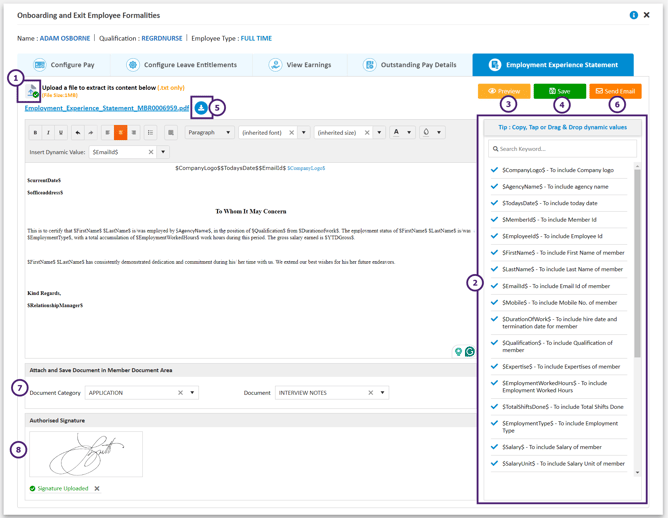Click the Preview button

[504, 91]
